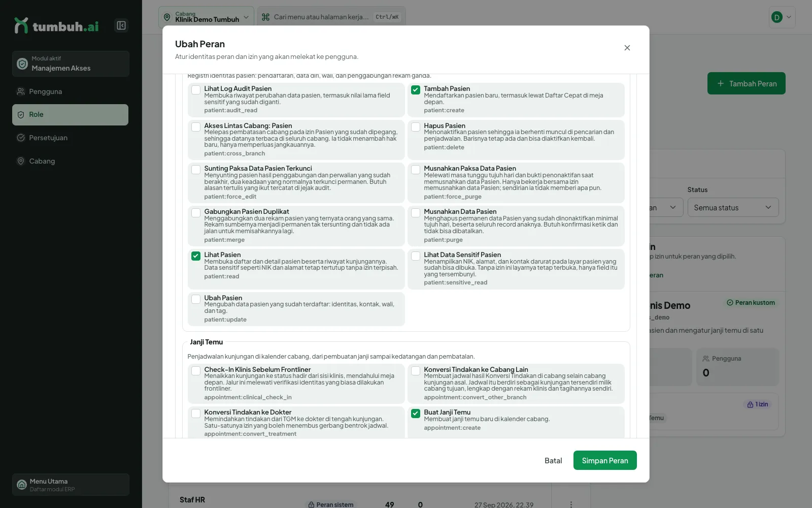812x508 pixels.
Task: Click the Peran kustom badge icon
Action: coord(730,303)
